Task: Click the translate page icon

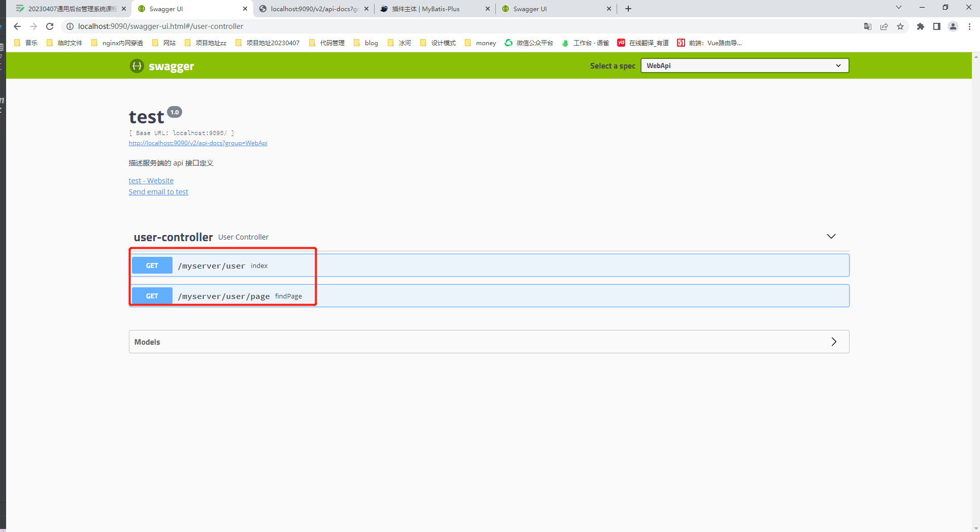Action: pyautogui.click(x=867, y=26)
